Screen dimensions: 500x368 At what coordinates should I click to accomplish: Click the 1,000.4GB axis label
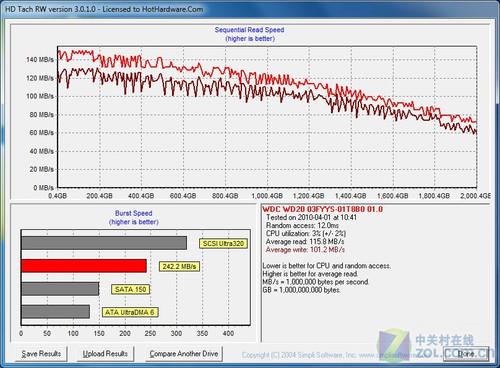267,196
